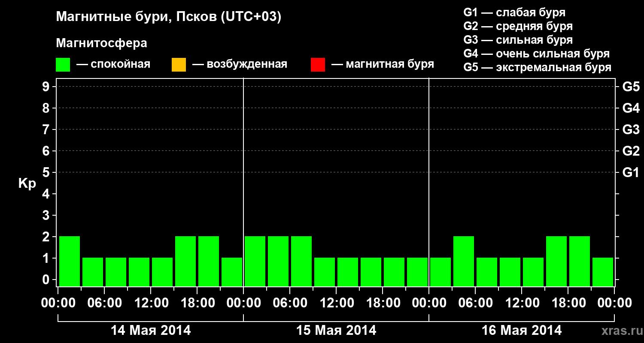Click the 'G3 — сильная буря' legend text

tap(518, 40)
